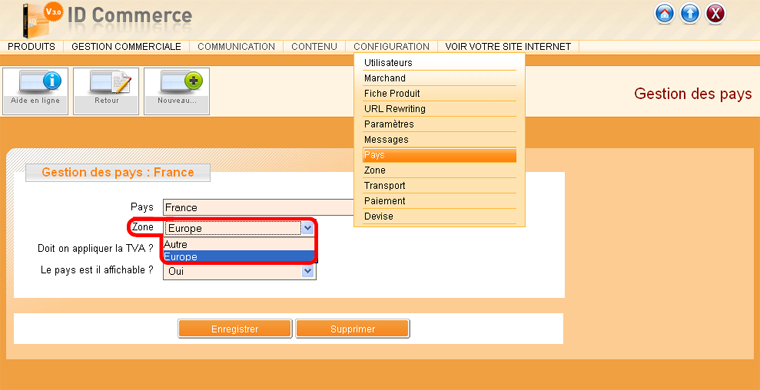This screenshot has height=390, width=760.
Task: Click the Nouveau add icon
Action: pyautogui.click(x=177, y=91)
